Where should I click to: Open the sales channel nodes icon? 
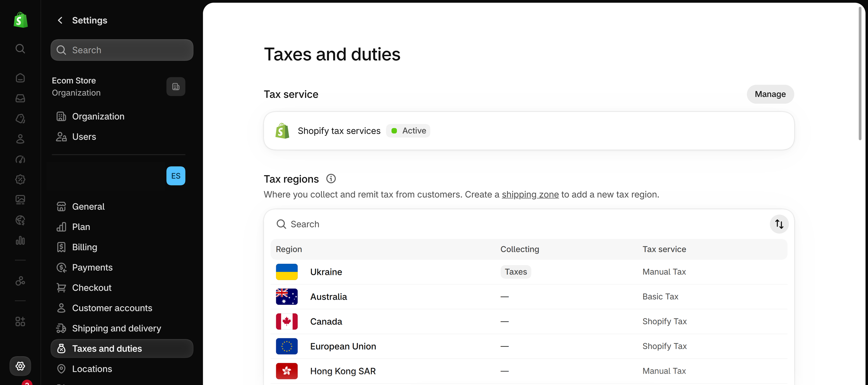point(20,281)
